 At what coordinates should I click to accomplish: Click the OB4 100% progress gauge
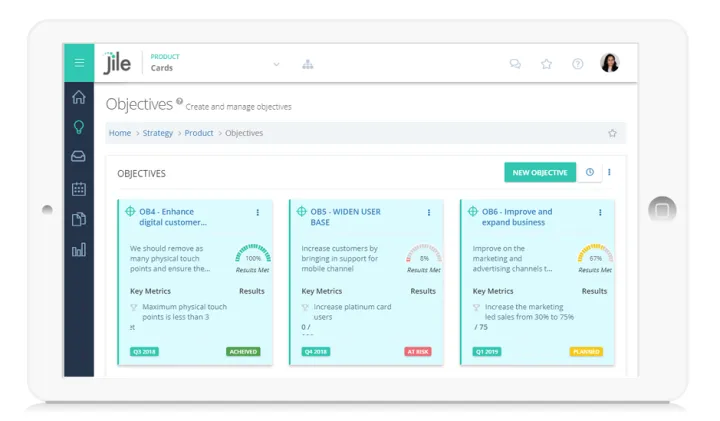pos(253,254)
